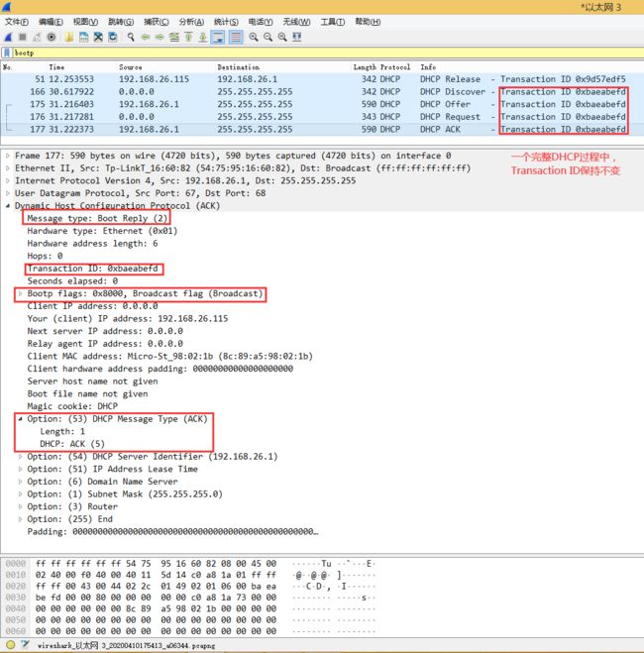The width and height of the screenshot is (644, 653).
Task: Go back to the previous packet
Action: click(146, 37)
